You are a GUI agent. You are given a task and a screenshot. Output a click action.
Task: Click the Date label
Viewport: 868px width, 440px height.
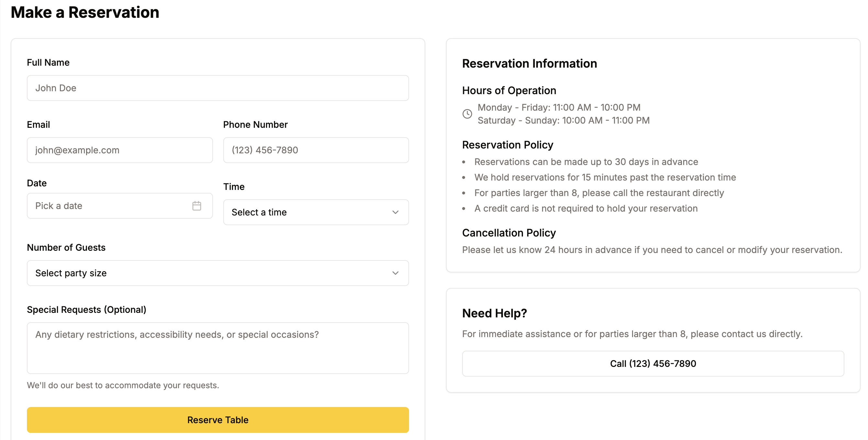click(x=37, y=183)
